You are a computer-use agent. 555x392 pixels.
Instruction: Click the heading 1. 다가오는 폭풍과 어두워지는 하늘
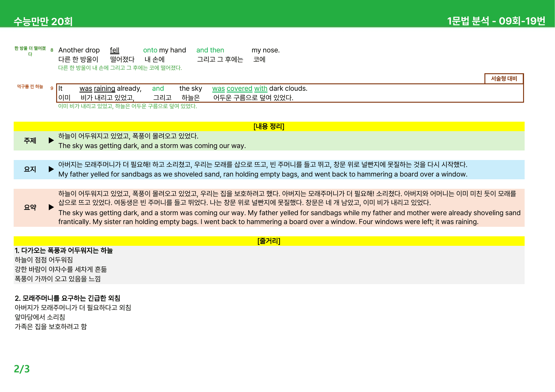coord(64,250)
